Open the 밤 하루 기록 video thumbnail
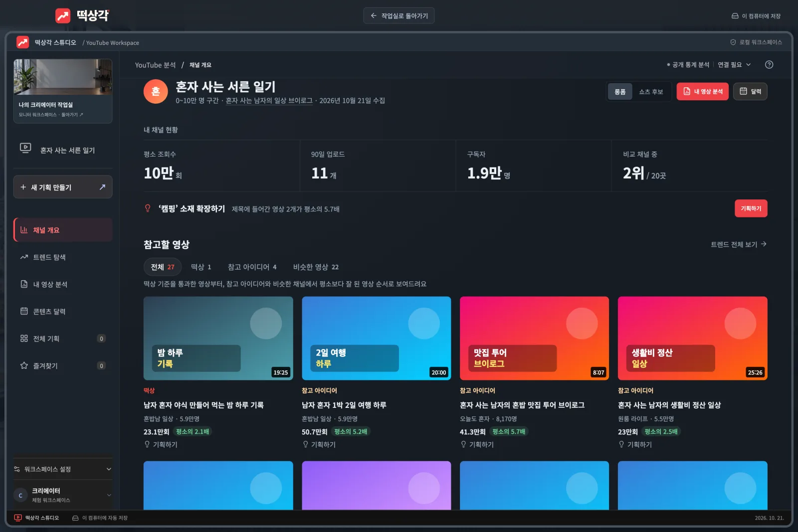 click(218, 338)
